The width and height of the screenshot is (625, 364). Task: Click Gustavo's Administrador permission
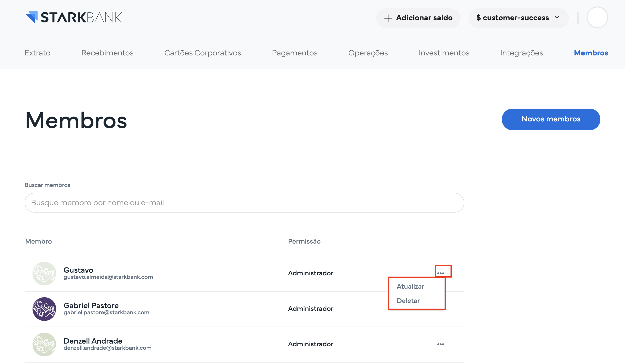[311, 273]
